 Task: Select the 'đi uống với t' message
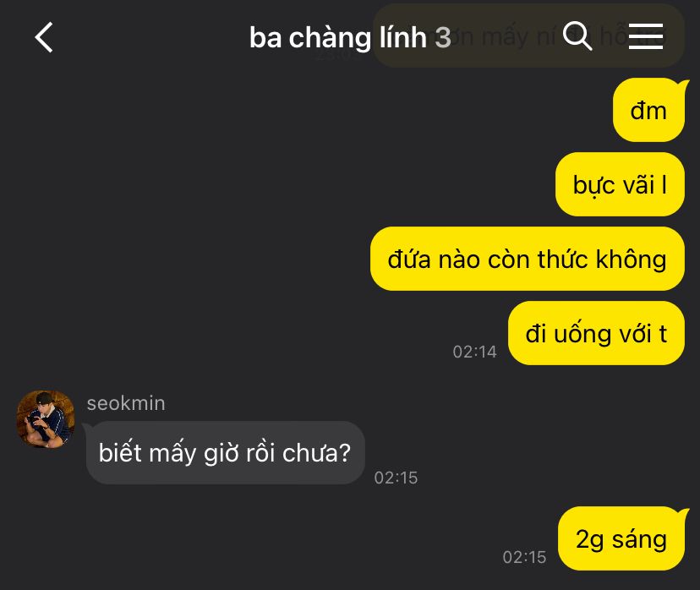click(x=596, y=333)
